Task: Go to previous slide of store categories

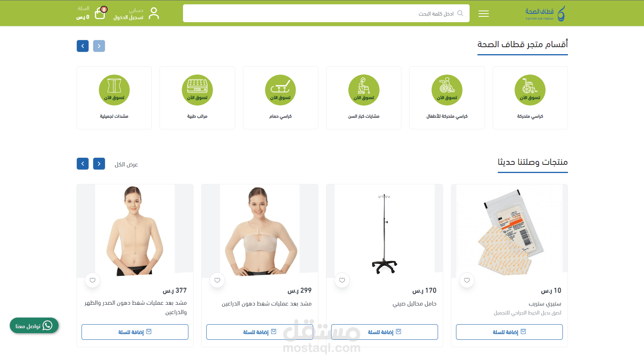Action: [x=99, y=46]
